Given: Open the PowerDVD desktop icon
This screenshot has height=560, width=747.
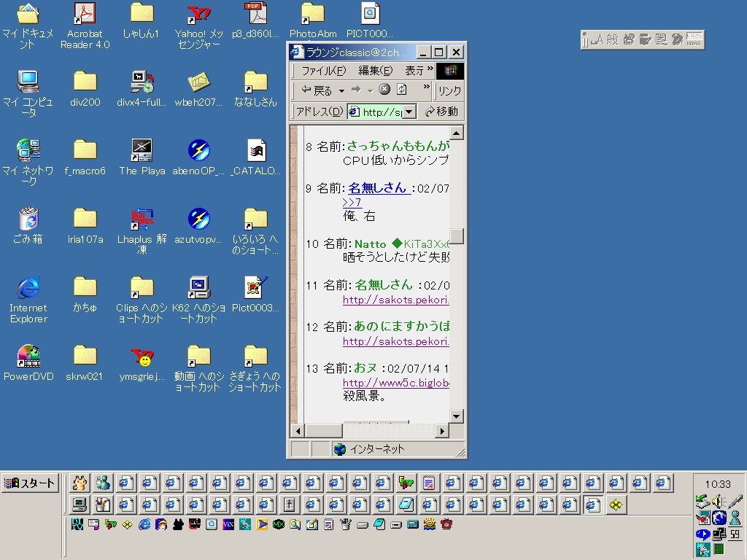Looking at the screenshot, I should click(x=28, y=356).
